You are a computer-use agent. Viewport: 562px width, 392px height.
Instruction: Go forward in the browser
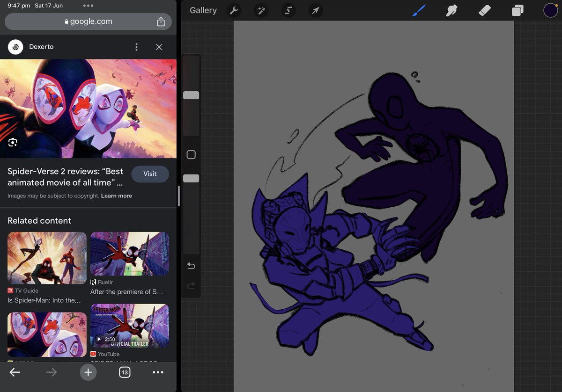pos(52,372)
